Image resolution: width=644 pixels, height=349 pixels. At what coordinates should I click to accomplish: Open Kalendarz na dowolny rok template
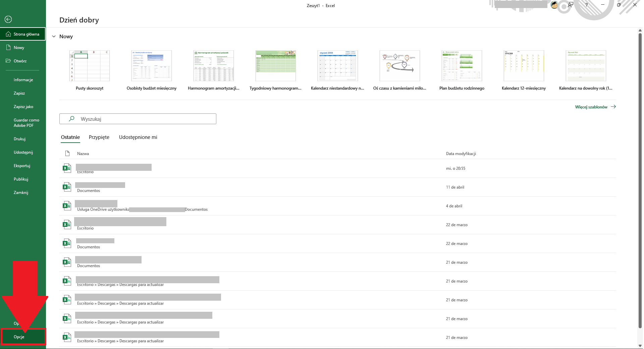click(586, 70)
